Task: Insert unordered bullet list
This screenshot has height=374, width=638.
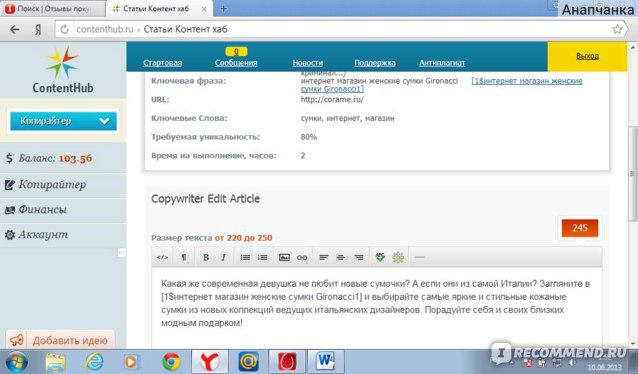Action: [x=245, y=257]
